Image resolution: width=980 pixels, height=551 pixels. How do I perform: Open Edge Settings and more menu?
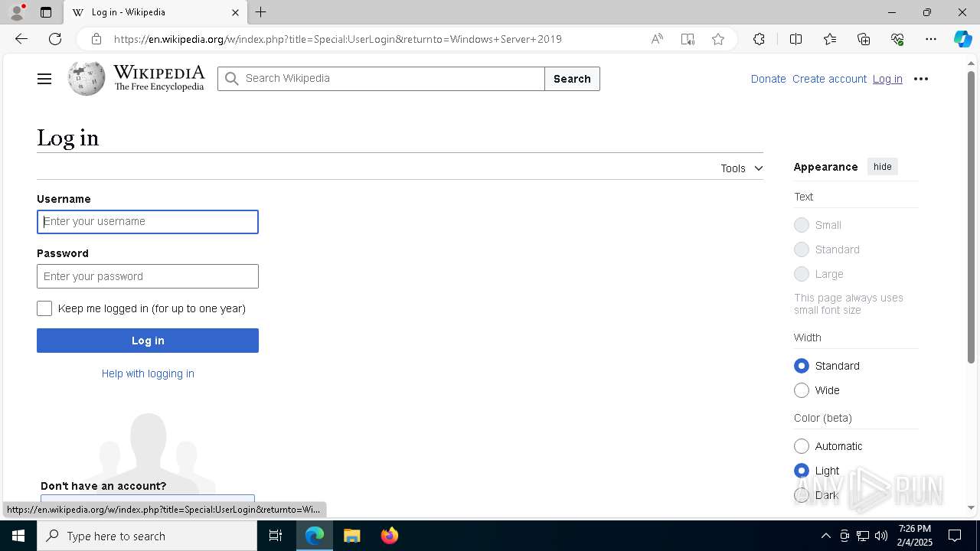pyautogui.click(x=931, y=39)
